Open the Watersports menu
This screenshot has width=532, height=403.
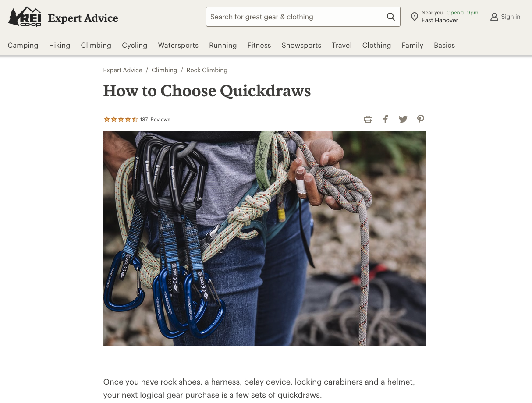click(x=178, y=45)
